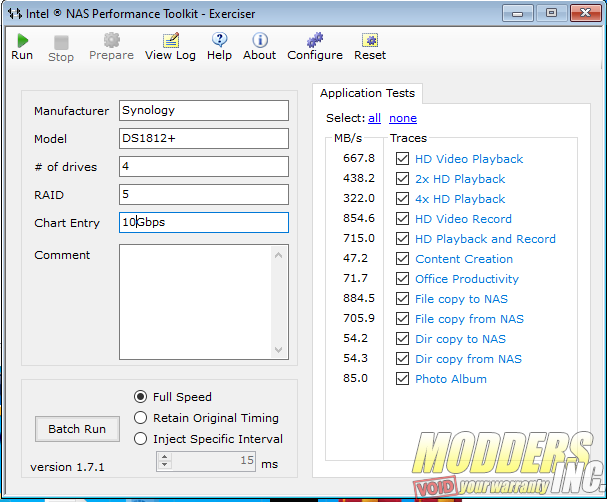Open the Help question mark icon
The width and height of the screenshot is (607, 502).
[x=219, y=40]
